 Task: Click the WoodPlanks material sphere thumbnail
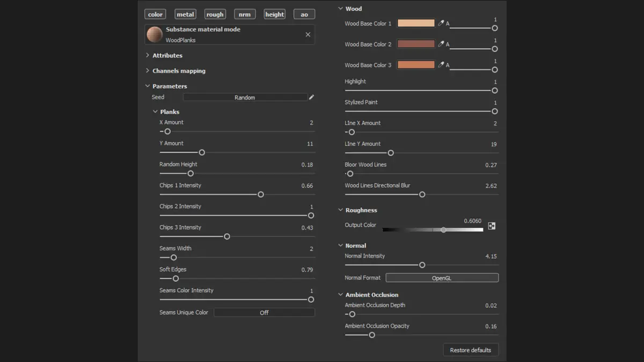click(155, 34)
